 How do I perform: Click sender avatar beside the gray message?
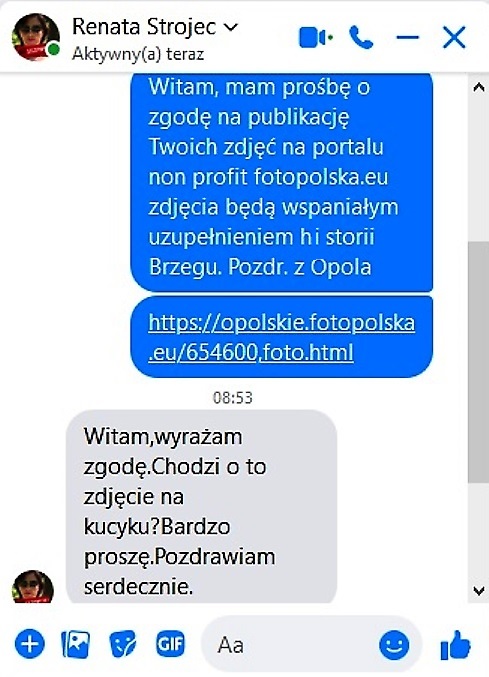(x=33, y=586)
